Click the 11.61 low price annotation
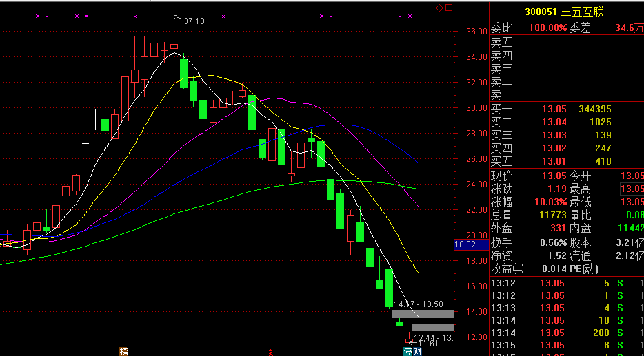The height and width of the screenshot is (356, 644). 428,343
